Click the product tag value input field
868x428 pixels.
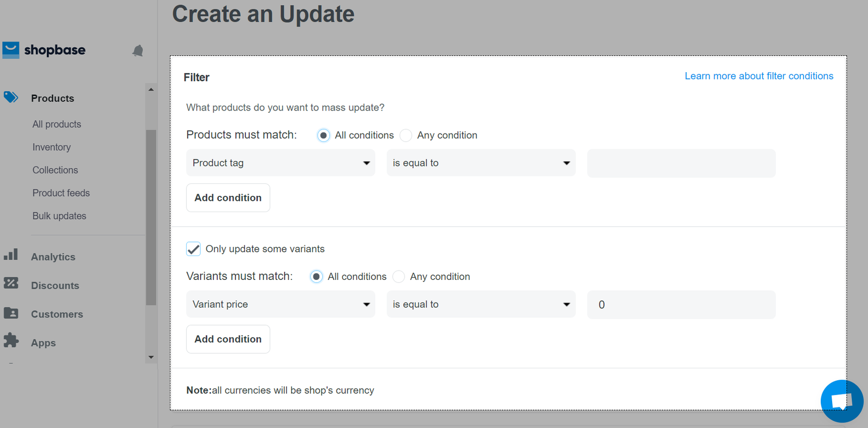pyautogui.click(x=681, y=163)
